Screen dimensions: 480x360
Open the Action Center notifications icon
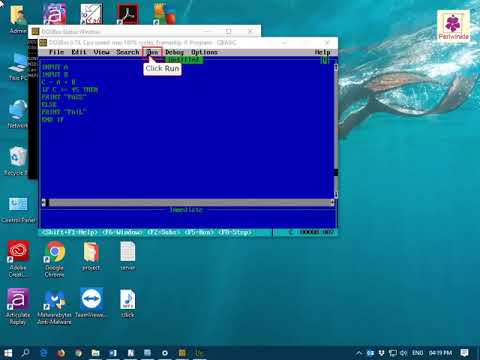[464, 353]
